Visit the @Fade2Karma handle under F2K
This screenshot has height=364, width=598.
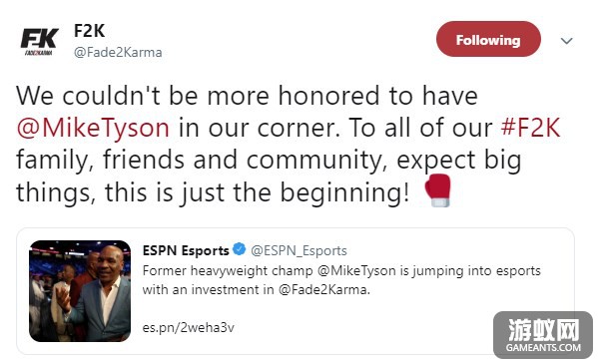(118, 52)
